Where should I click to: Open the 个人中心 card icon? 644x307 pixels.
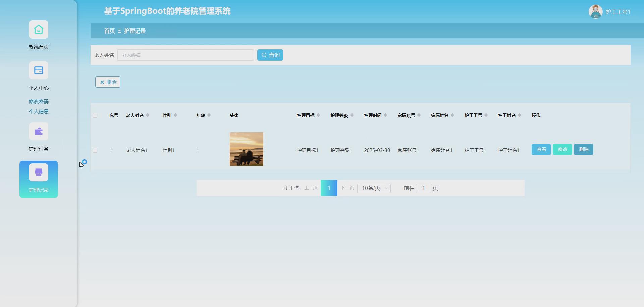tap(39, 70)
